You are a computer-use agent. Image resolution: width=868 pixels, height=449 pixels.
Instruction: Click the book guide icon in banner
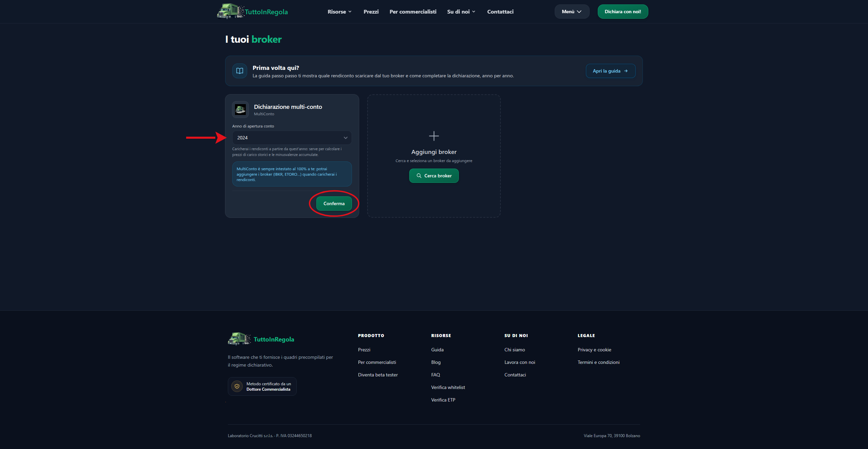[x=240, y=71]
